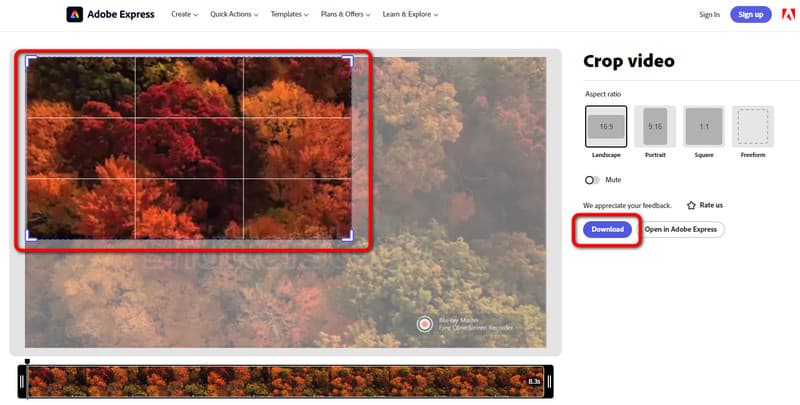This screenshot has width=800, height=405.
Task: Click the Sign up button
Action: point(751,14)
